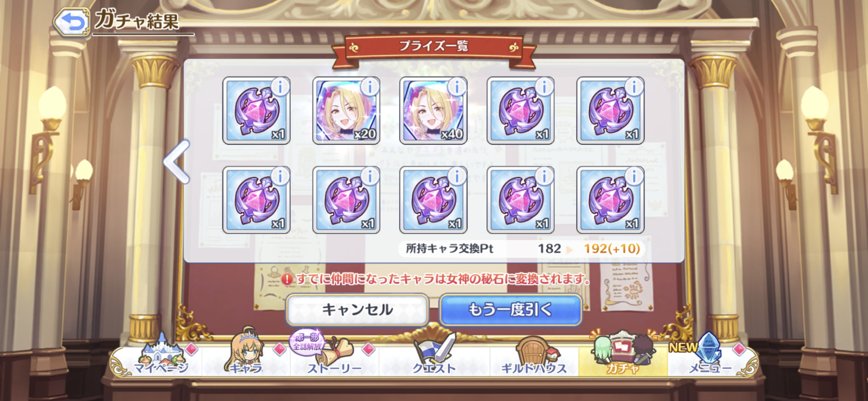Open info on the bottom-left gem prize

click(x=280, y=176)
